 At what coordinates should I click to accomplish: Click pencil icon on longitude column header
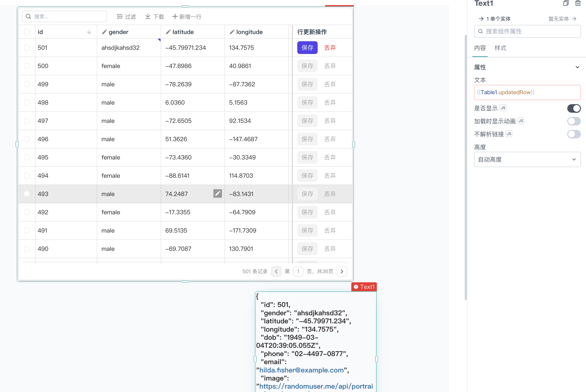[x=232, y=32]
